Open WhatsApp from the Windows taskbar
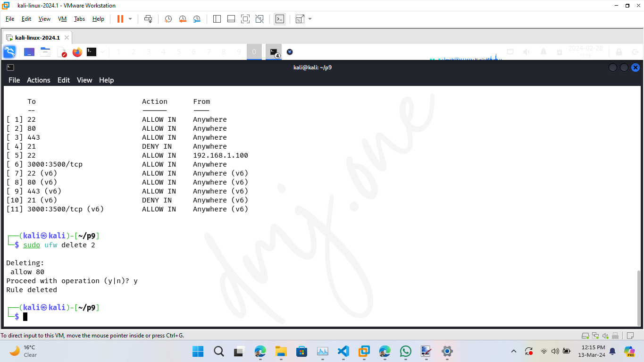 point(406,351)
